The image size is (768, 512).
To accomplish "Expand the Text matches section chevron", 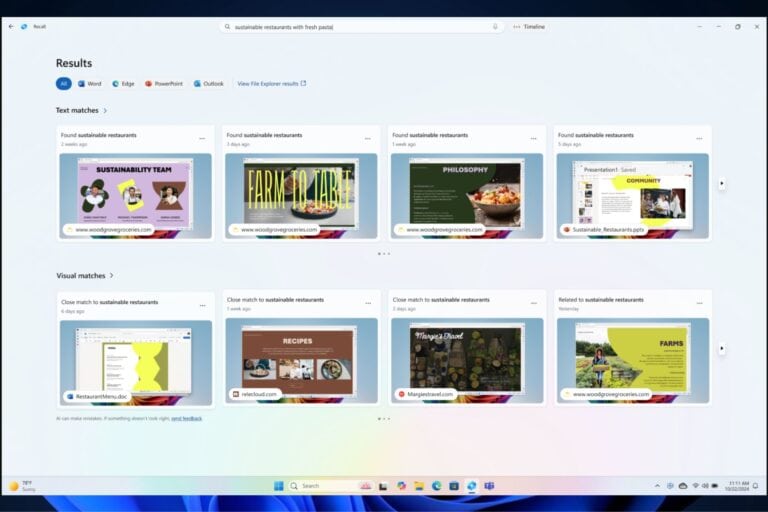I will point(105,111).
